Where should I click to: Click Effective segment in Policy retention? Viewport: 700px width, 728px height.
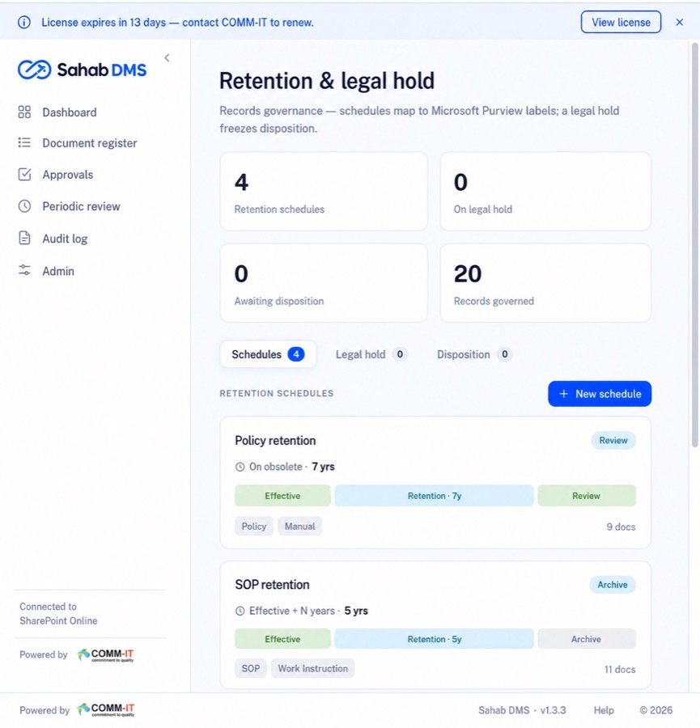[282, 495]
